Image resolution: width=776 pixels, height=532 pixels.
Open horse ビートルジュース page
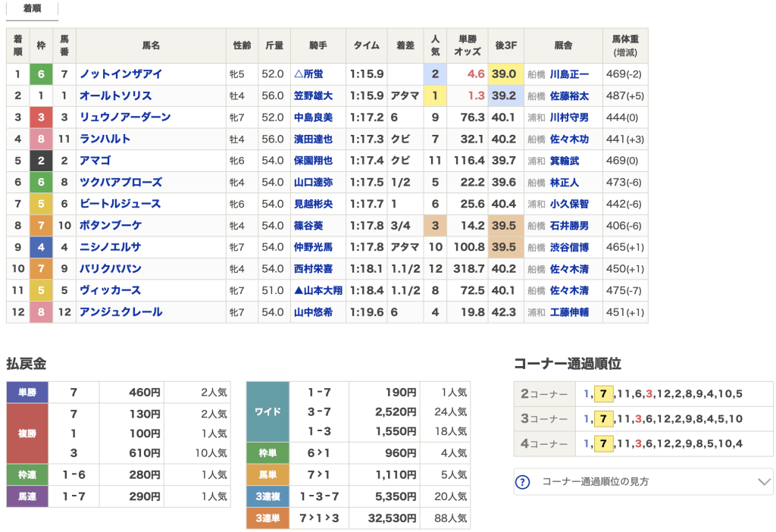tap(120, 204)
